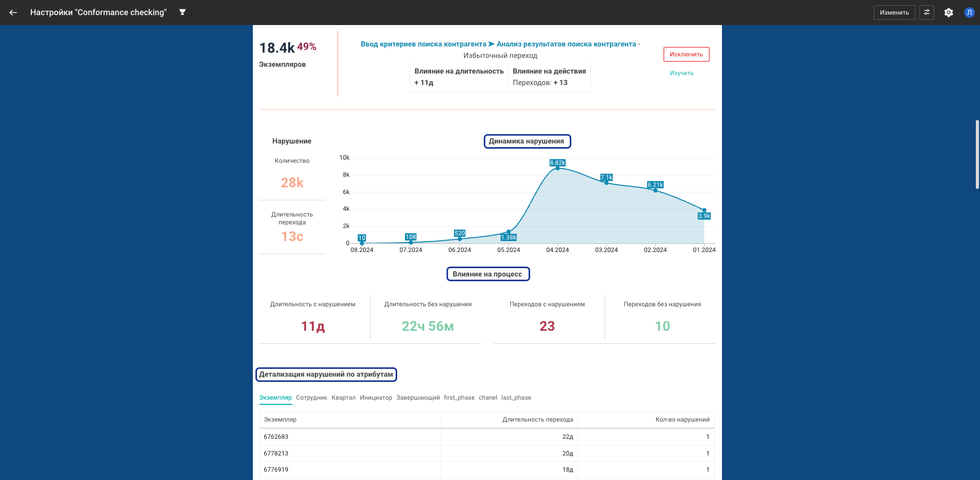This screenshot has height=480, width=980.
Task: Open the chanel tab
Action: pyautogui.click(x=488, y=398)
